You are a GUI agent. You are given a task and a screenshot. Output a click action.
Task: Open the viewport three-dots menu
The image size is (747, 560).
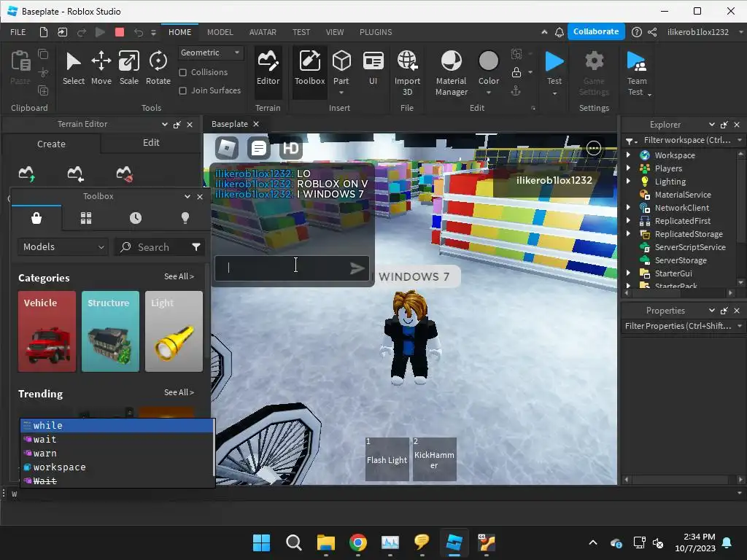pyautogui.click(x=594, y=148)
